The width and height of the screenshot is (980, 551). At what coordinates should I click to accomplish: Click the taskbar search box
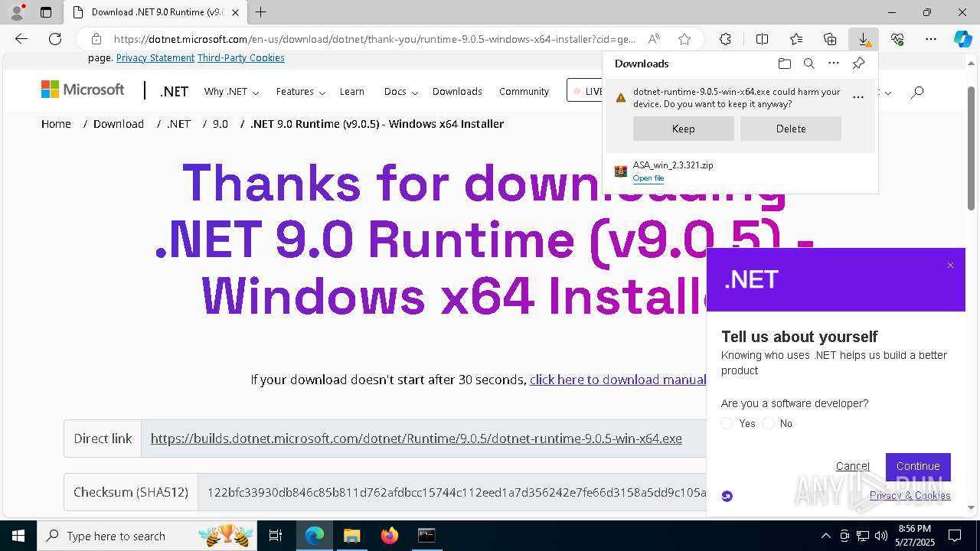click(149, 536)
